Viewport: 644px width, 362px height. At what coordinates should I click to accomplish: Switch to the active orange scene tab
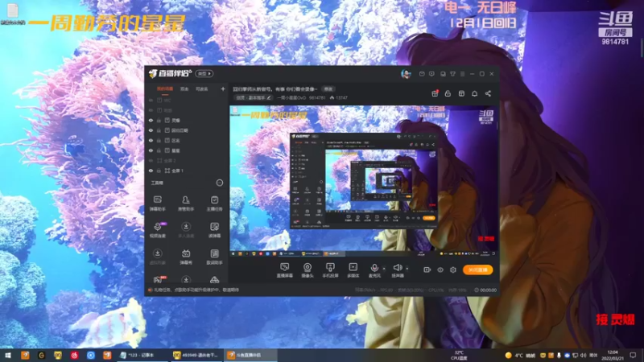(x=165, y=89)
